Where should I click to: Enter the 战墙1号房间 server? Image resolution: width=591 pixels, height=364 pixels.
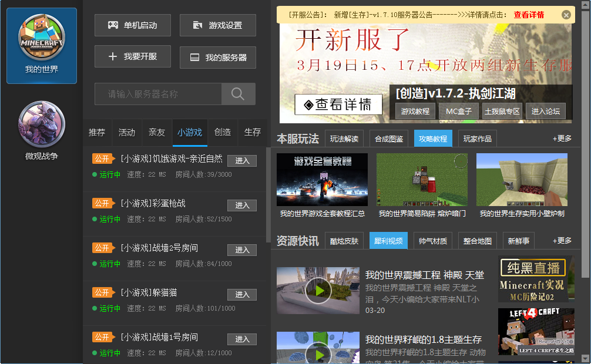coord(242,339)
